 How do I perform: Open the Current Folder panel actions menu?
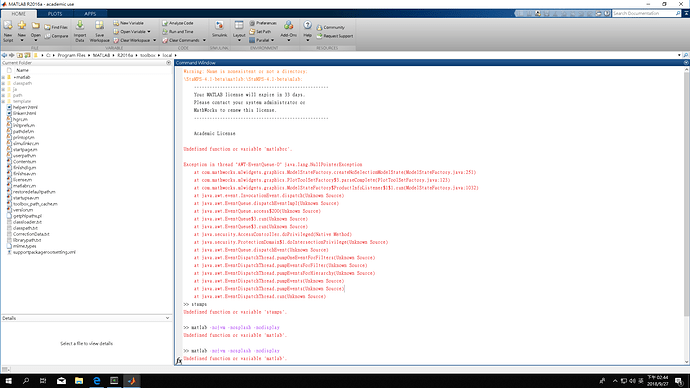point(169,63)
